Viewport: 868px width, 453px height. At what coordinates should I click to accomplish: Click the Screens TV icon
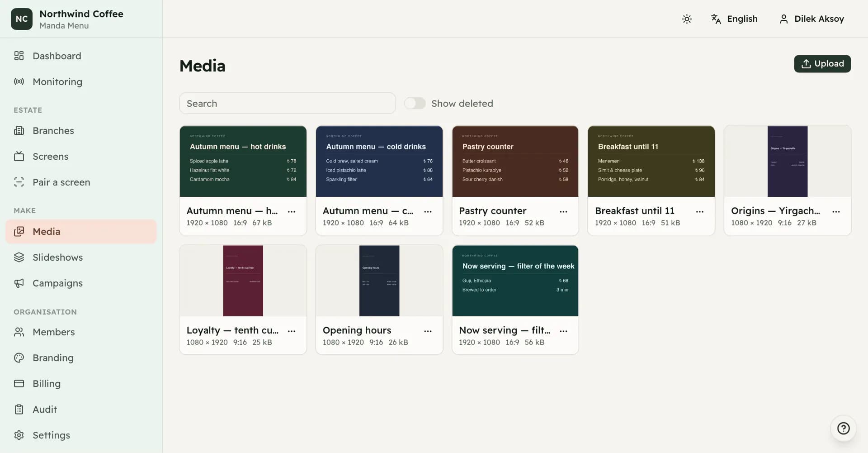tap(19, 156)
